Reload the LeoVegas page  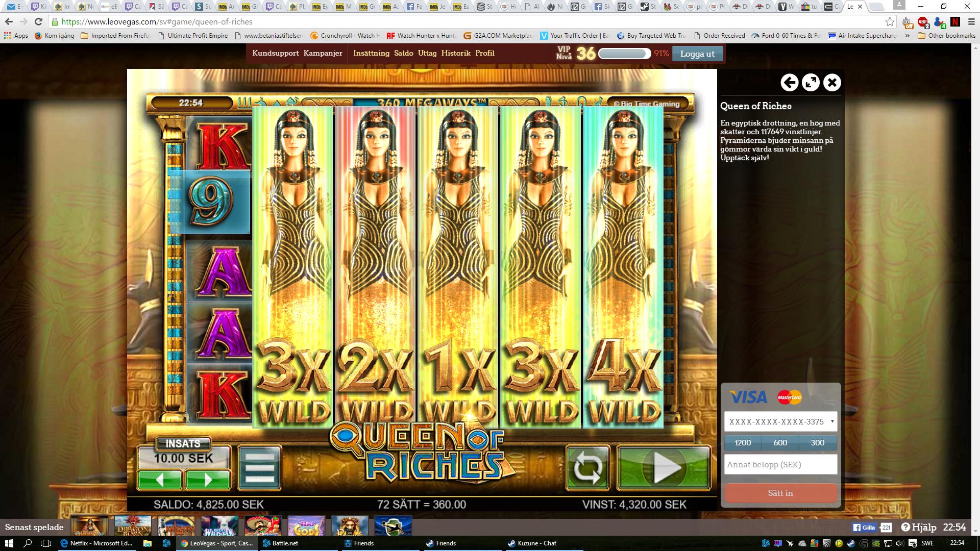38,22
